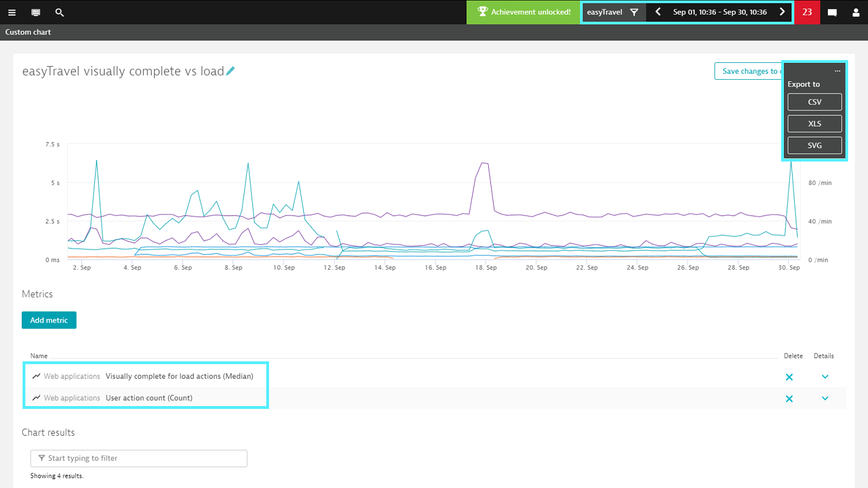
Task: Expand details of Visually complete metric
Action: [825, 376]
